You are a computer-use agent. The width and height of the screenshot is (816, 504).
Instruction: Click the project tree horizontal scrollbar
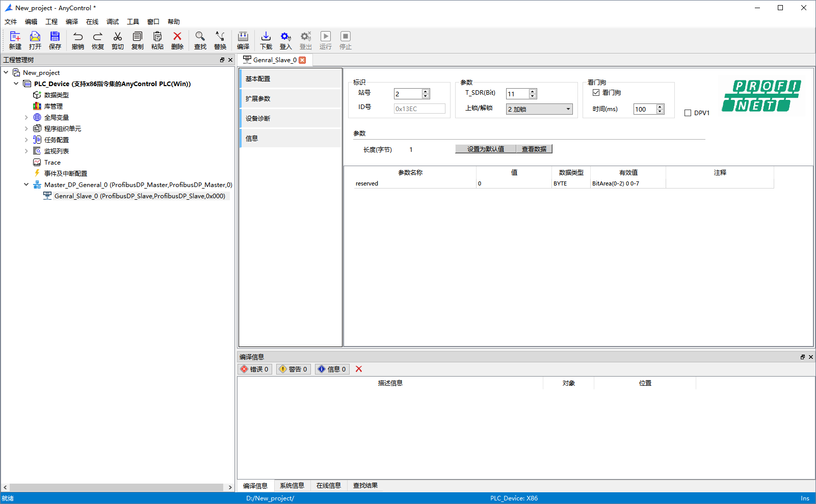[117, 488]
